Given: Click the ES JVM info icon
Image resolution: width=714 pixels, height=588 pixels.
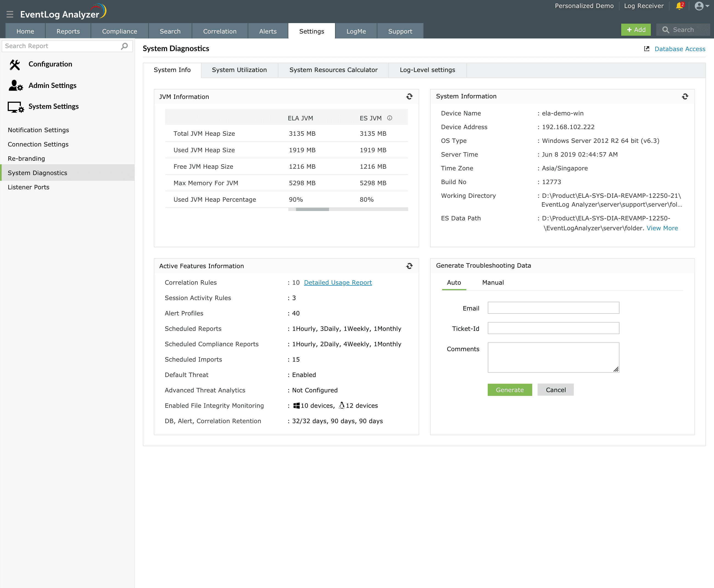Looking at the screenshot, I should pos(390,118).
